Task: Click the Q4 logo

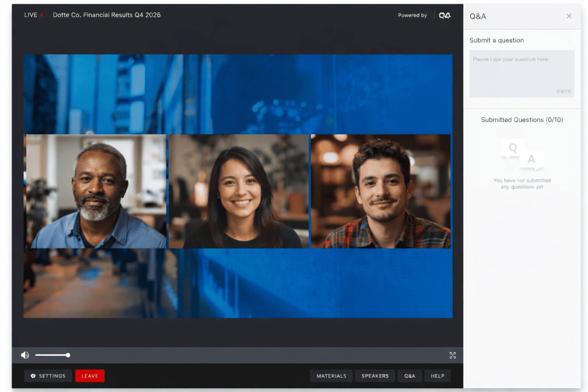Action: tap(444, 15)
